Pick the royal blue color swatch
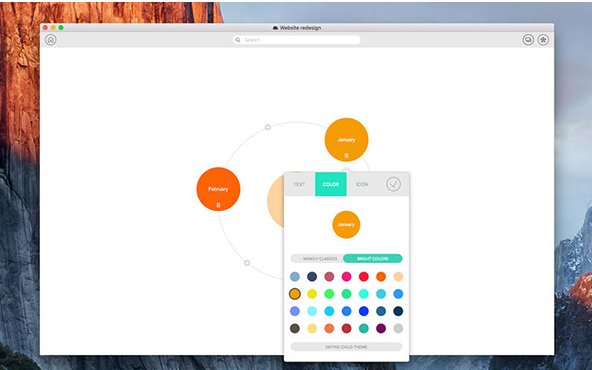This screenshot has height=370, width=592. pos(364,311)
